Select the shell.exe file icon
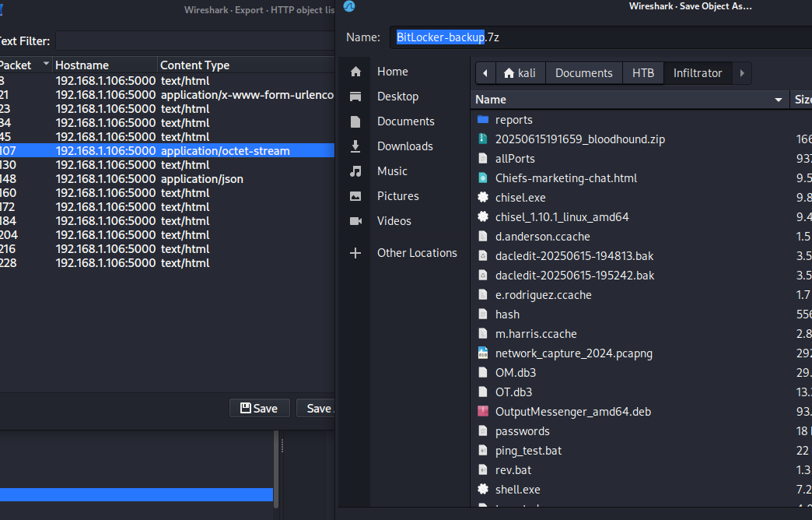Image resolution: width=812 pixels, height=520 pixels. click(x=483, y=490)
